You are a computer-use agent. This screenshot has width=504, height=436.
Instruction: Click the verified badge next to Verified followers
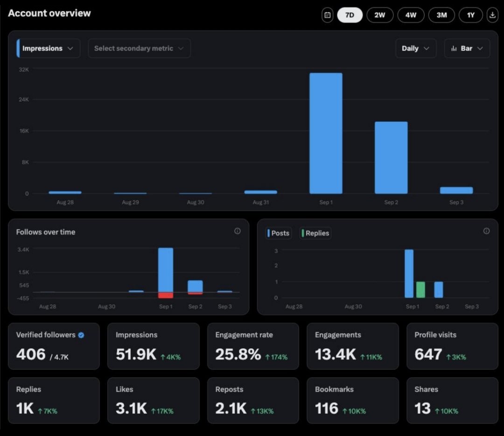click(80, 334)
